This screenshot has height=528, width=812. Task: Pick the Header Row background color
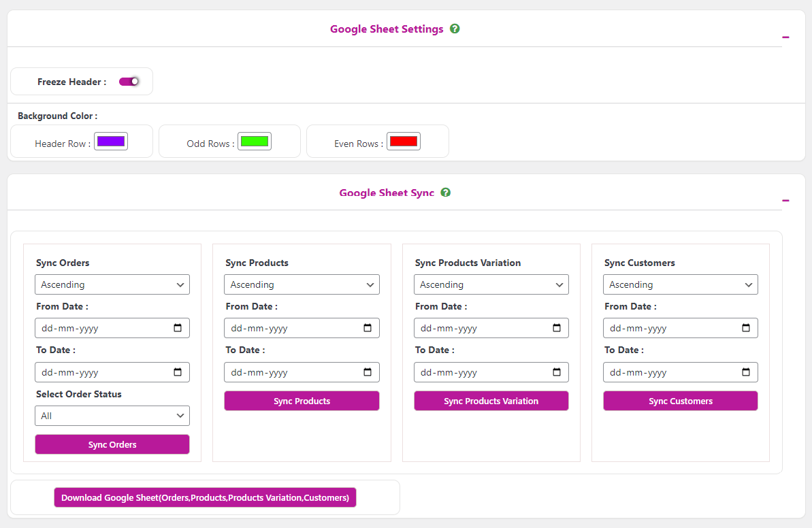[111, 142]
